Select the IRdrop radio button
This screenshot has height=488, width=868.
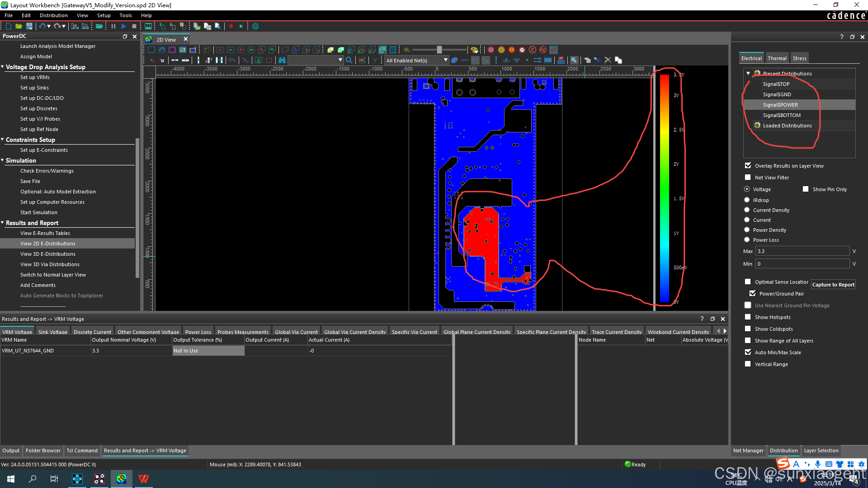click(x=747, y=200)
